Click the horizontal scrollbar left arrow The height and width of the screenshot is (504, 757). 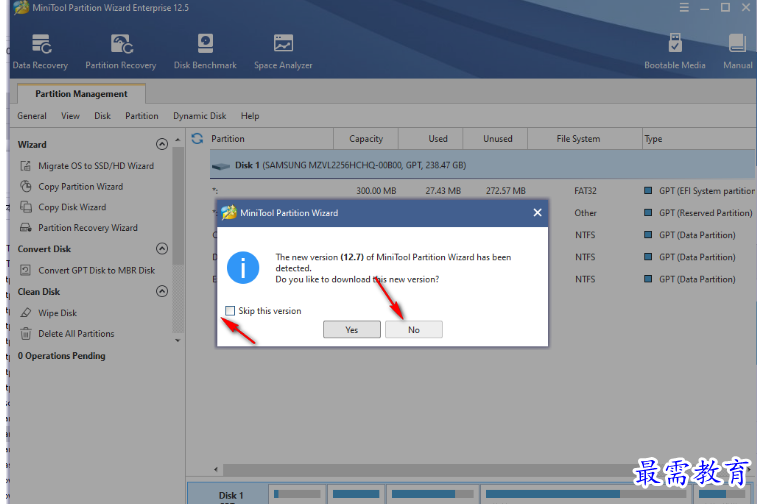(x=216, y=469)
